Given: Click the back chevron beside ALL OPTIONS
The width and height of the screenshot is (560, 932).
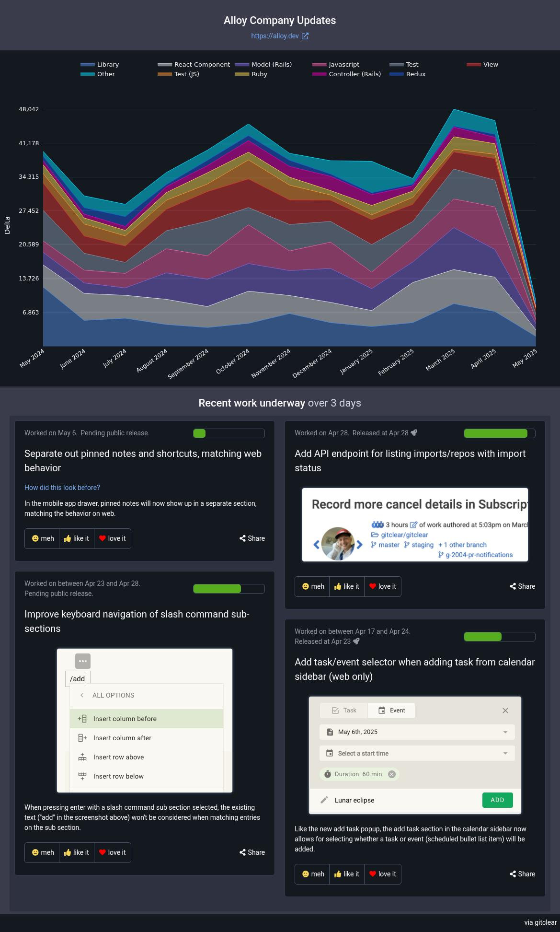Looking at the screenshot, I should pyautogui.click(x=82, y=695).
